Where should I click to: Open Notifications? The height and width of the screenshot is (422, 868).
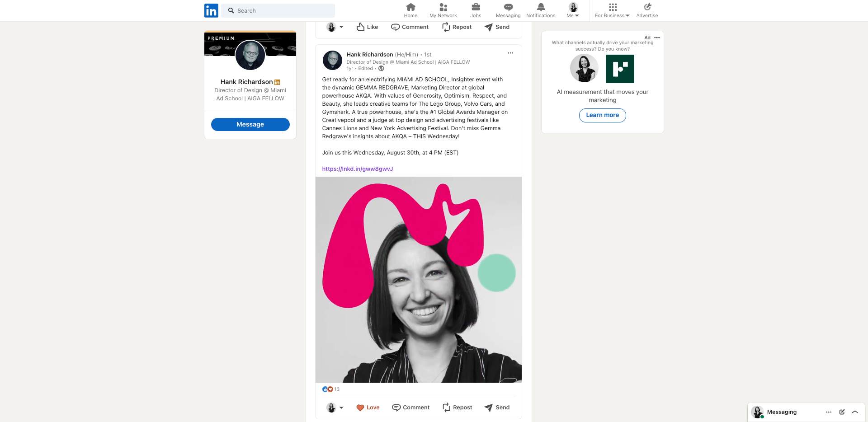[x=541, y=10]
